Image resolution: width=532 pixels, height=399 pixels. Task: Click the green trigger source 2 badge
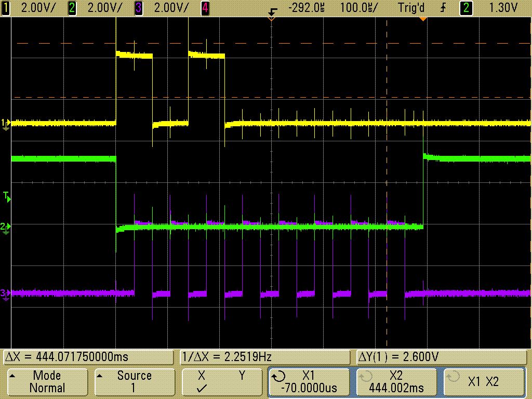click(x=467, y=8)
